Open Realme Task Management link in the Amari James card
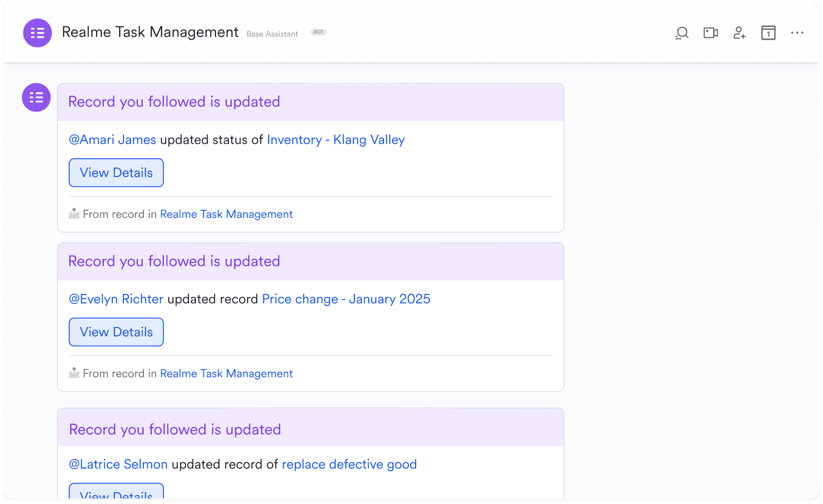 coord(226,214)
